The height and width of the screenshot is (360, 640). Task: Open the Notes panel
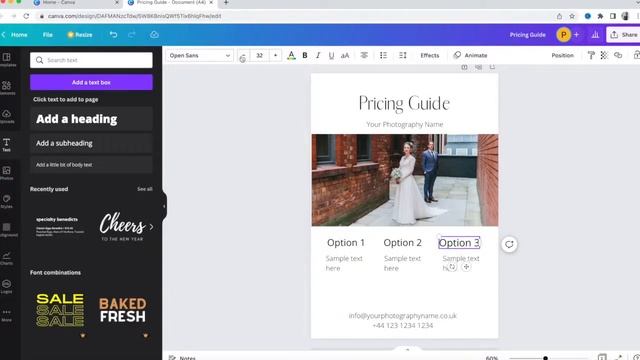coord(182,358)
